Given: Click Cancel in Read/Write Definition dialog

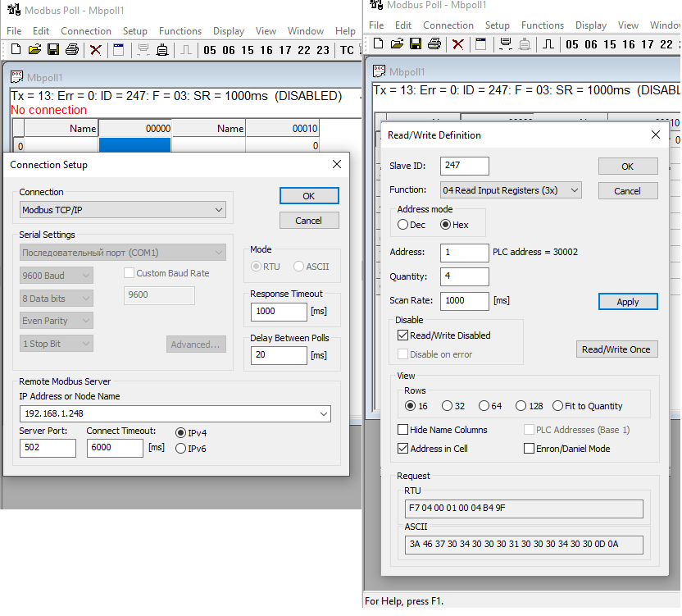Looking at the screenshot, I should [628, 190].
